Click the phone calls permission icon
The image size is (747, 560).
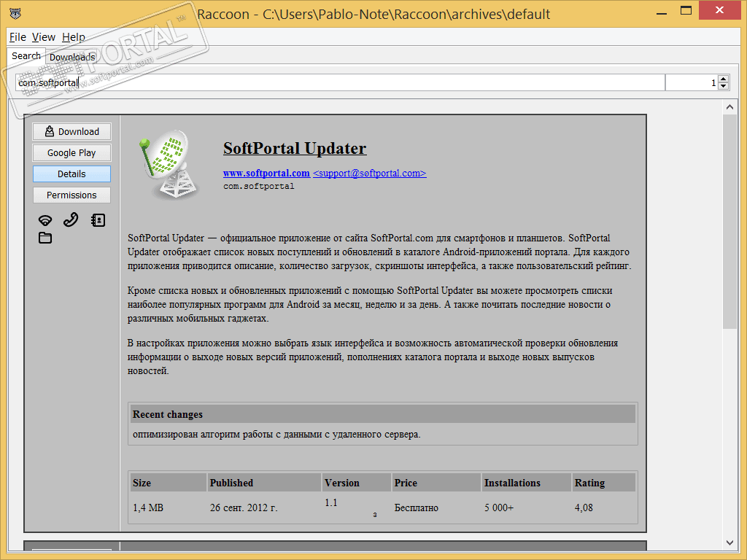click(x=71, y=219)
